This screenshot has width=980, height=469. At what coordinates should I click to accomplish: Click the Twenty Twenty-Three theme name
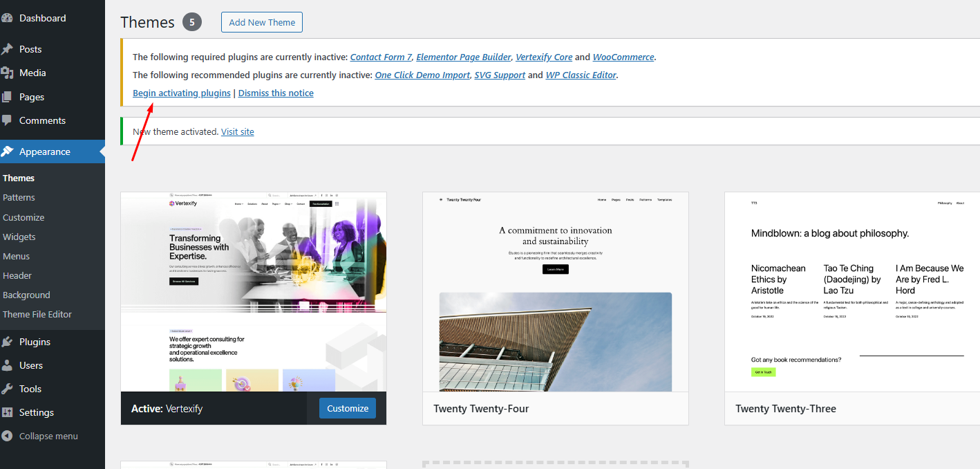[x=786, y=409]
